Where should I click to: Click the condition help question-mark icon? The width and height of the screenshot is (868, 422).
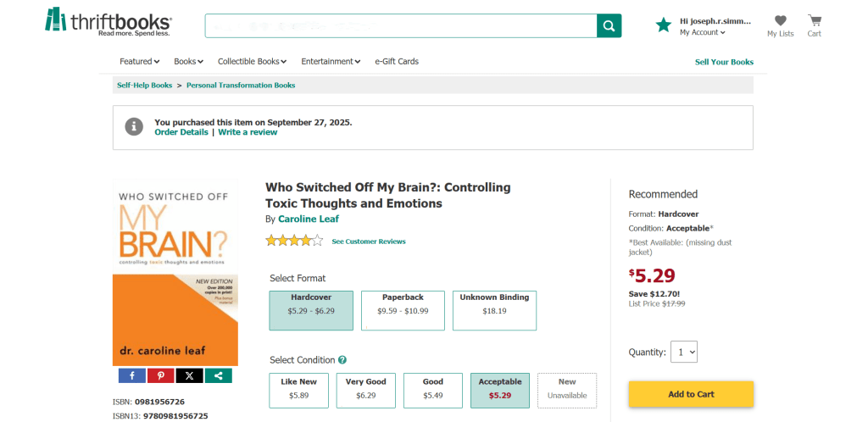(x=342, y=360)
